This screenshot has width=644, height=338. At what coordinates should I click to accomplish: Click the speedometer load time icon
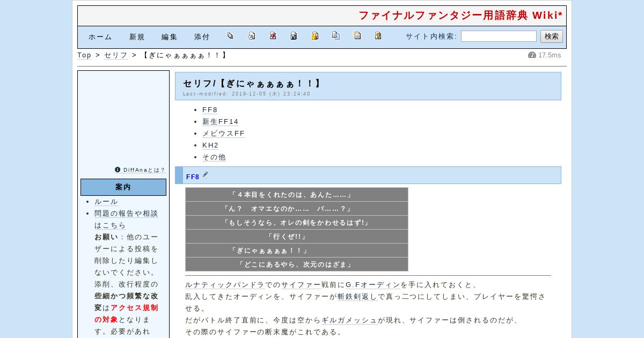coord(532,55)
